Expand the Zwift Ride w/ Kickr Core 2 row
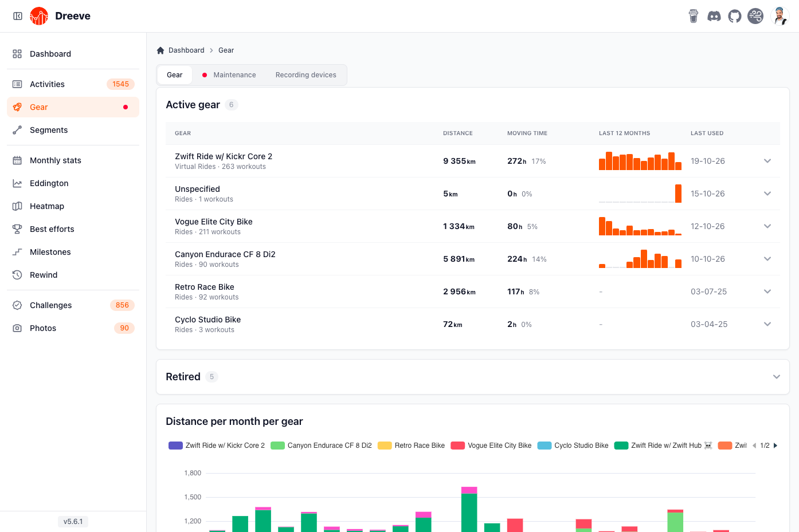The height and width of the screenshot is (532, 799). (767, 161)
